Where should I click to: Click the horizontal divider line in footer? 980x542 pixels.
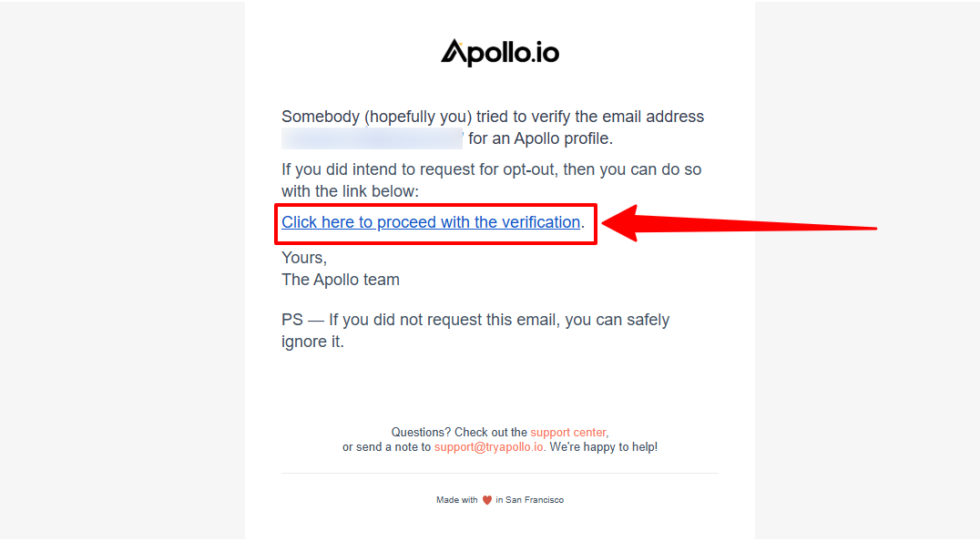pos(500,474)
